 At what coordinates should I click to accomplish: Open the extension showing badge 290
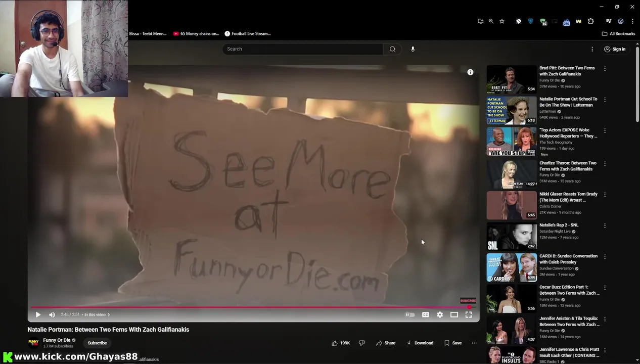pos(566,22)
